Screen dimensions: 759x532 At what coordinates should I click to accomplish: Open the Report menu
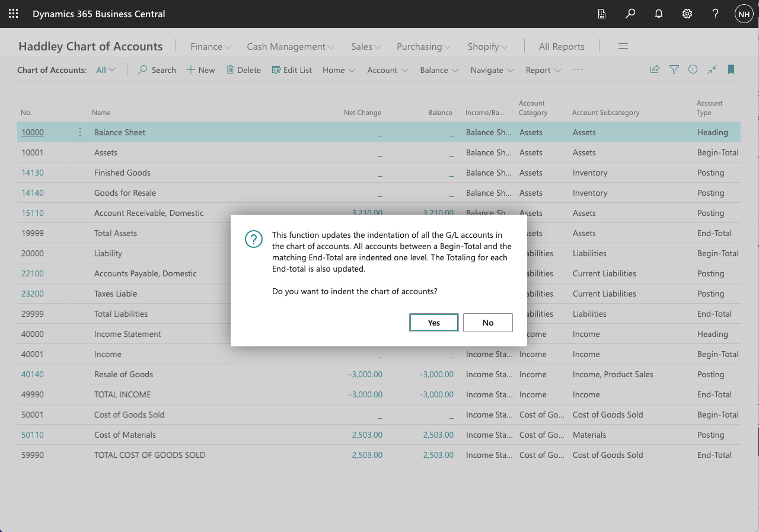543,70
